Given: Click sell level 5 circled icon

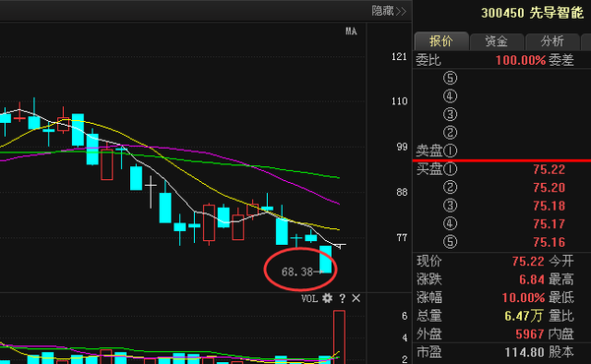Looking at the screenshot, I should pos(450,78).
